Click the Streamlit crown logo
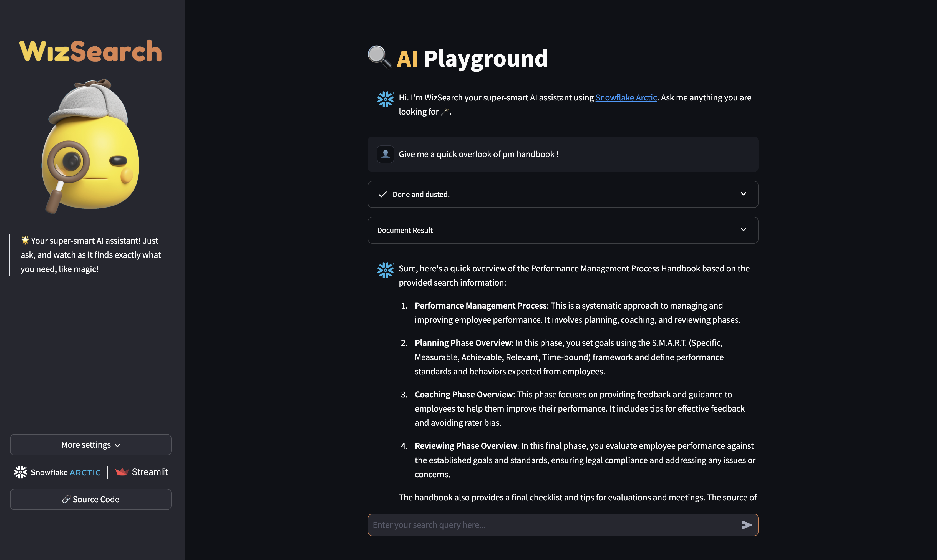The image size is (937, 560). pos(122,472)
